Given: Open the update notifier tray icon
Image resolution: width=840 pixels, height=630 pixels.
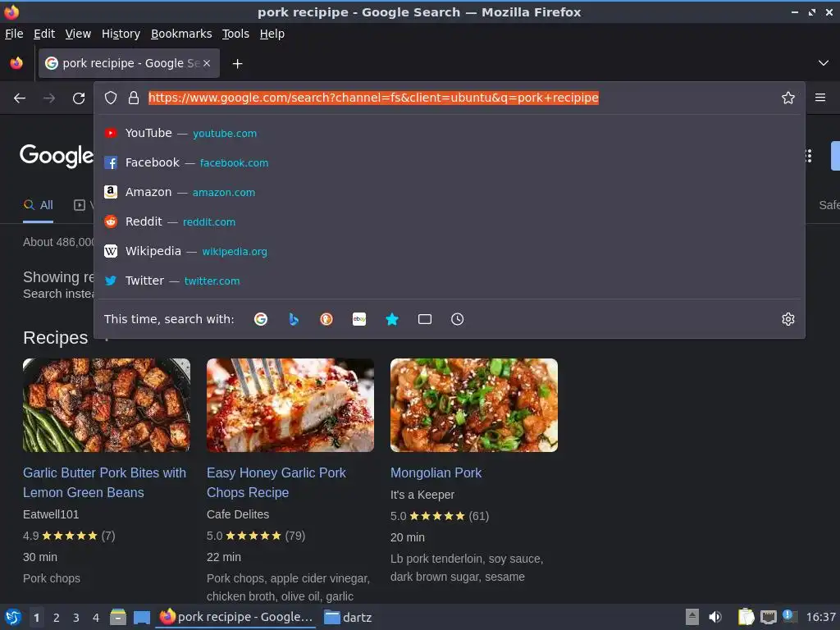Looking at the screenshot, I should point(789,616).
